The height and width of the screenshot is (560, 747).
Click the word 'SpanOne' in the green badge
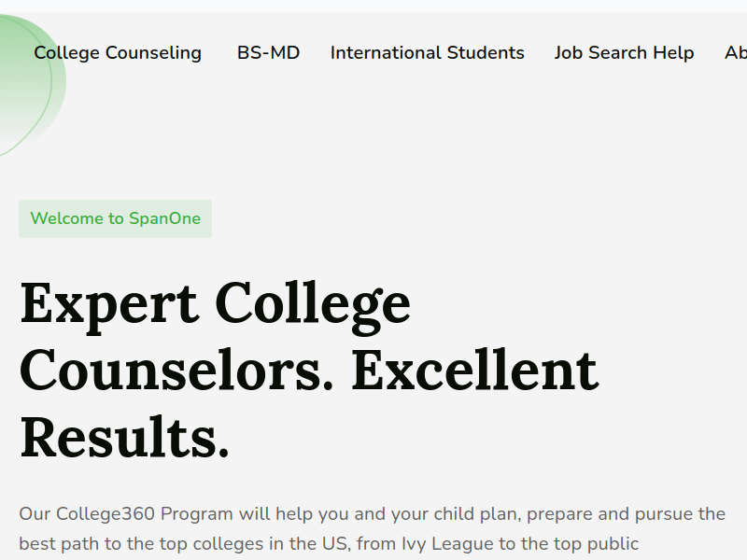point(163,218)
